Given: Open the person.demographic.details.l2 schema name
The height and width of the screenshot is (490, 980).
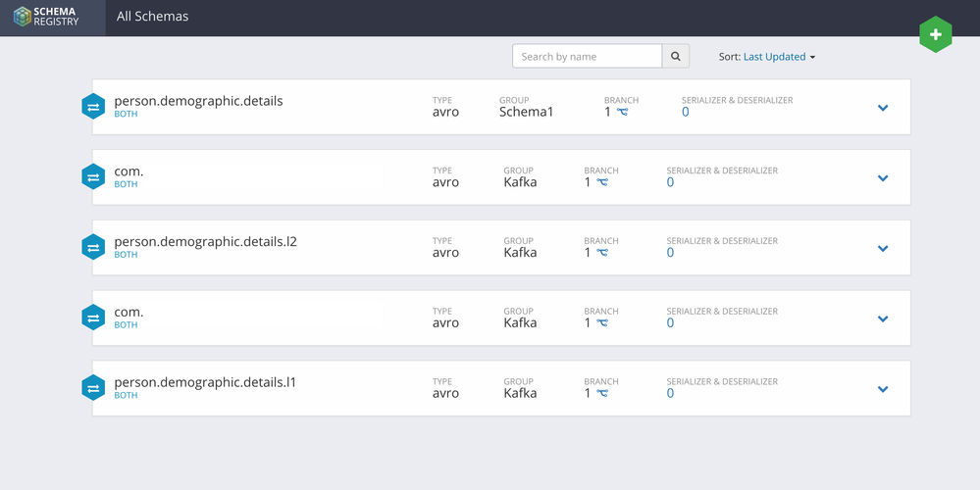Looking at the screenshot, I should [x=205, y=241].
